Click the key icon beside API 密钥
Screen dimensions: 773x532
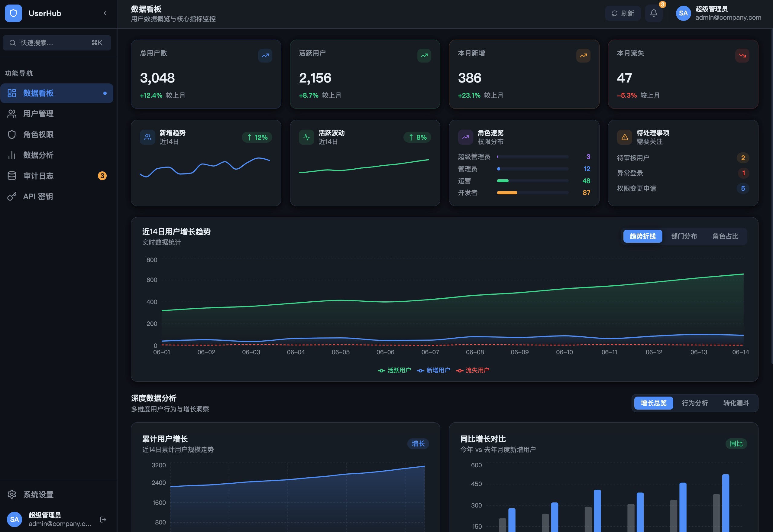(x=12, y=197)
